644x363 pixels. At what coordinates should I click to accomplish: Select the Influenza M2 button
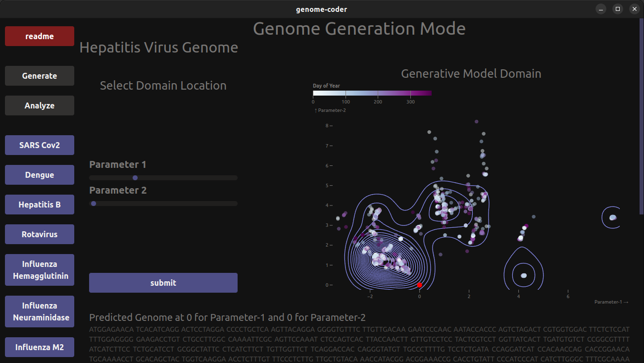click(x=40, y=347)
